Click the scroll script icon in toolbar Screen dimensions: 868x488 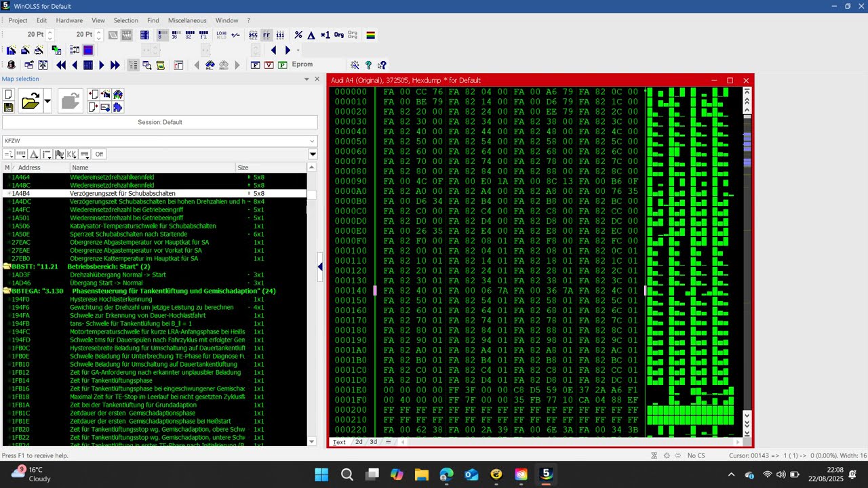(160, 65)
